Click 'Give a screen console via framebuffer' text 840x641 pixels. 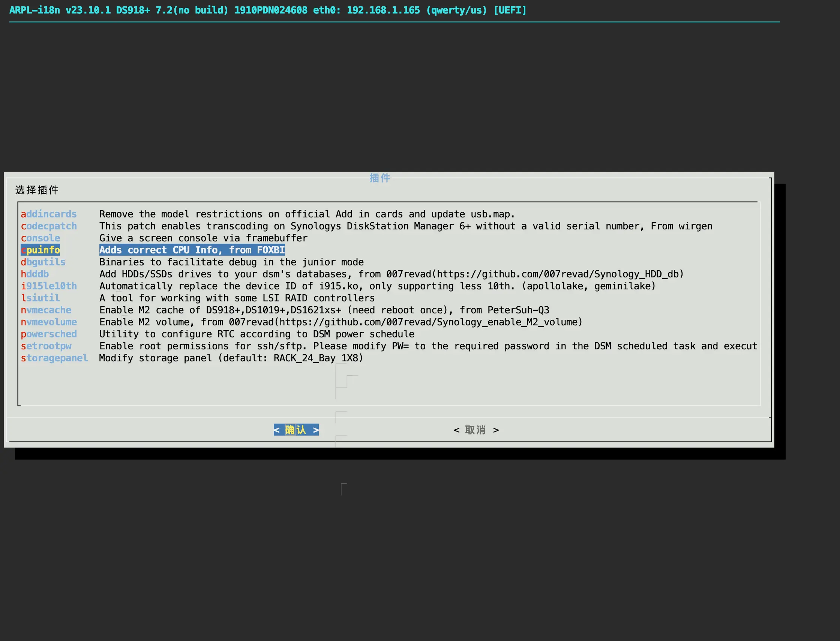[x=203, y=238]
